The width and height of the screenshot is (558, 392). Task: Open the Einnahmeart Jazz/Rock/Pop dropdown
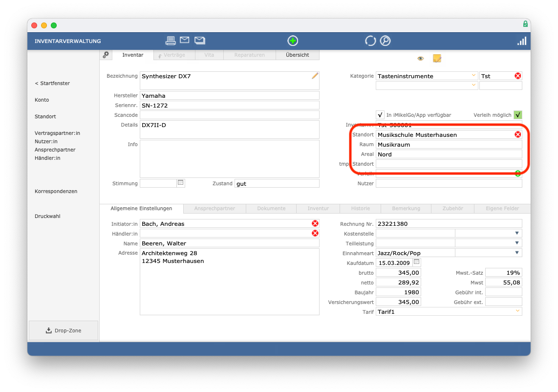[x=517, y=253]
